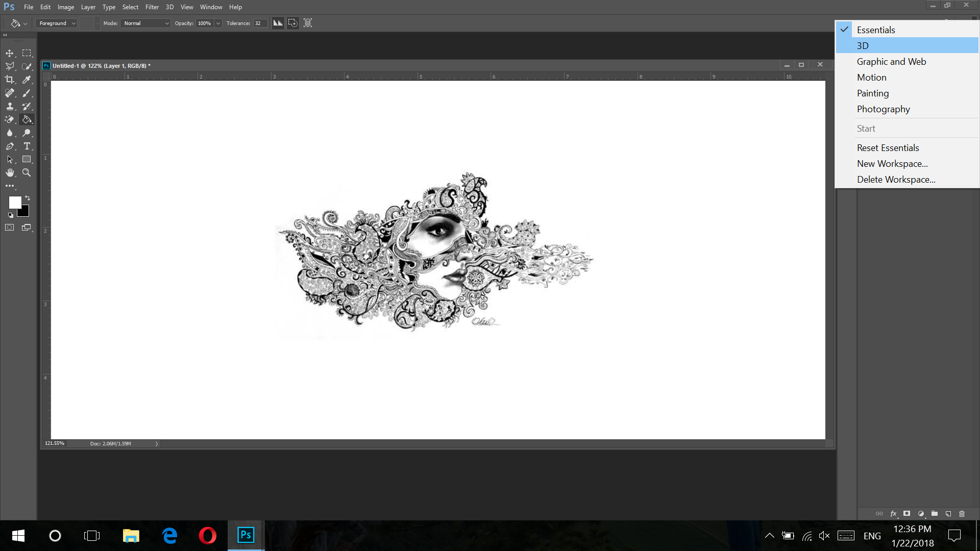Click Reset Essentials in the workspace menu

tap(888, 147)
